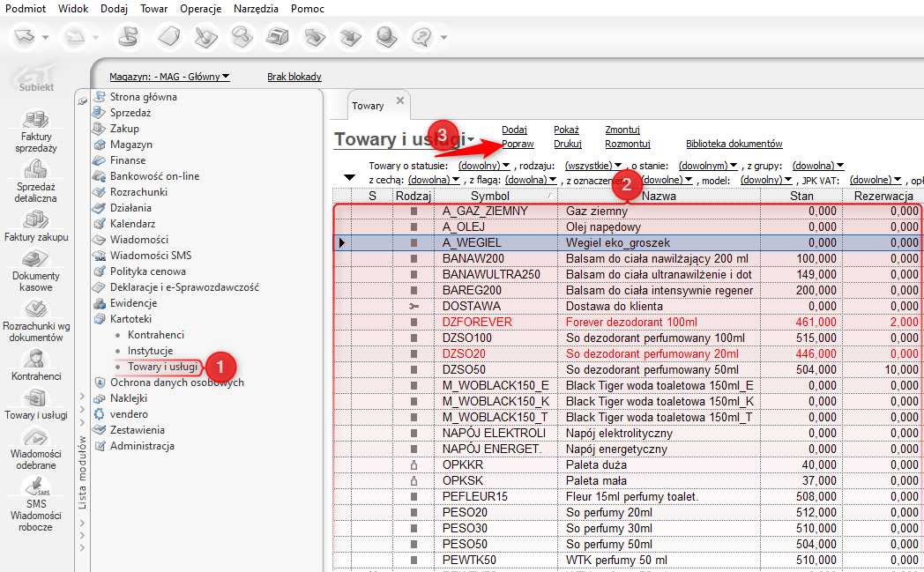Open SMS Wiadomości robocze shortcut

(36, 486)
